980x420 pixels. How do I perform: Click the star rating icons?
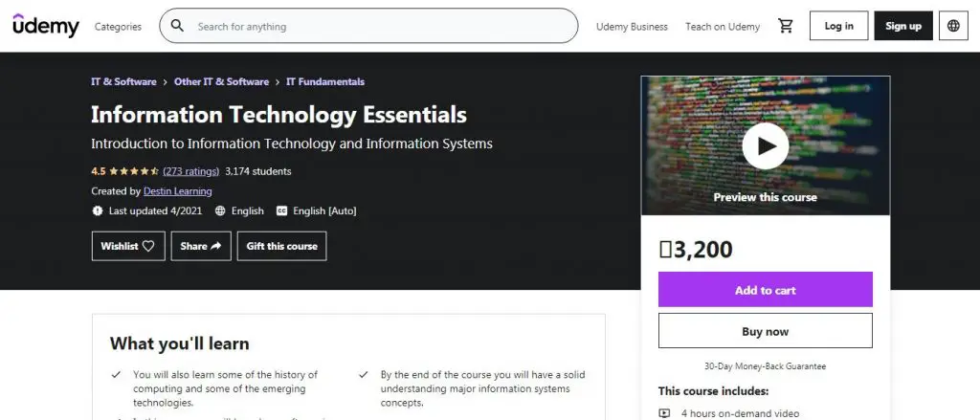tap(133, 171)
